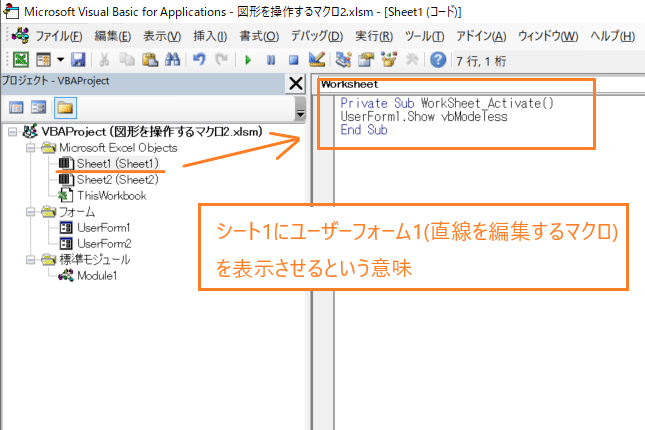
Task: Open Object Browser toolbar icon
Action: [x=389, y=60]
